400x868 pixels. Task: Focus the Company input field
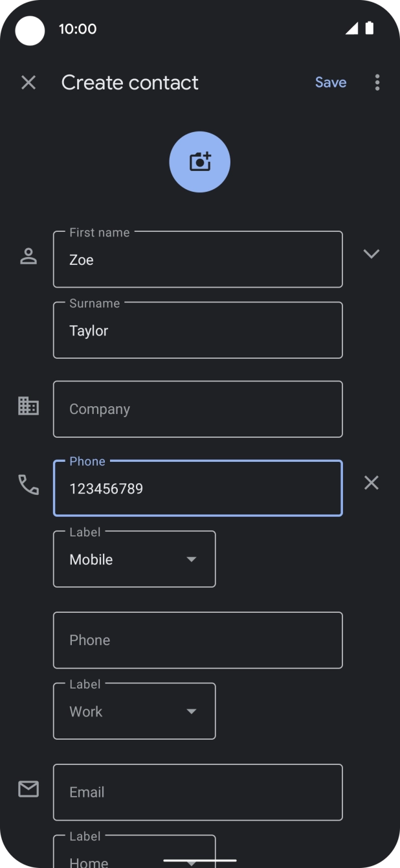(x=197, y=409)
